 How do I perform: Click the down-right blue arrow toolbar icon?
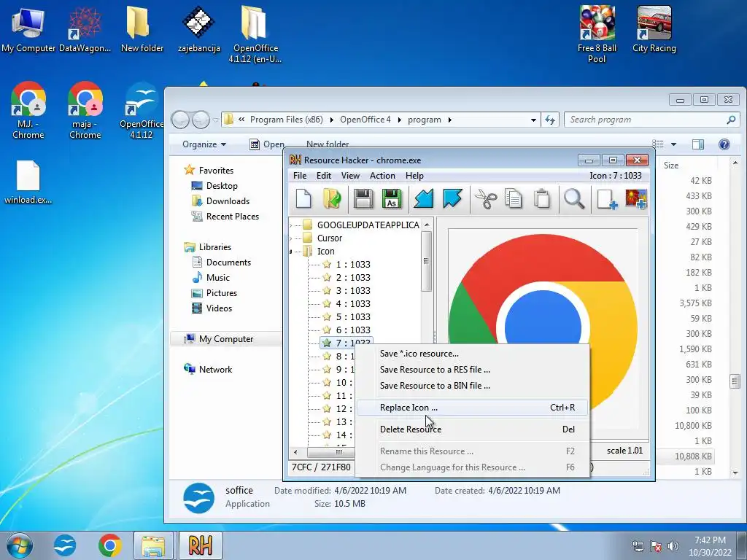tap(452, 199)
